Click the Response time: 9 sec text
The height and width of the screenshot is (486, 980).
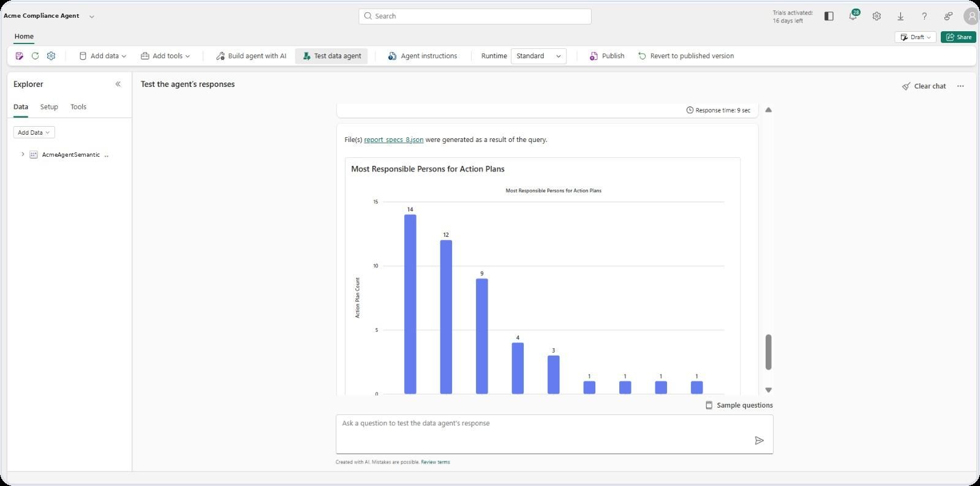point(718,110)
